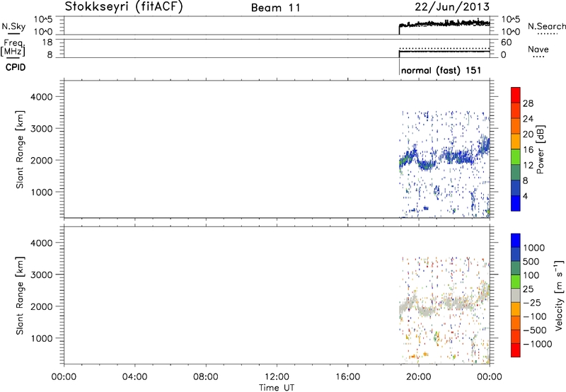Select the '-1000' label on Velocity colorbar
Image resolution: width=566 pixels, height=392 pixels.
pyautogui.click(x=537, y=344)
